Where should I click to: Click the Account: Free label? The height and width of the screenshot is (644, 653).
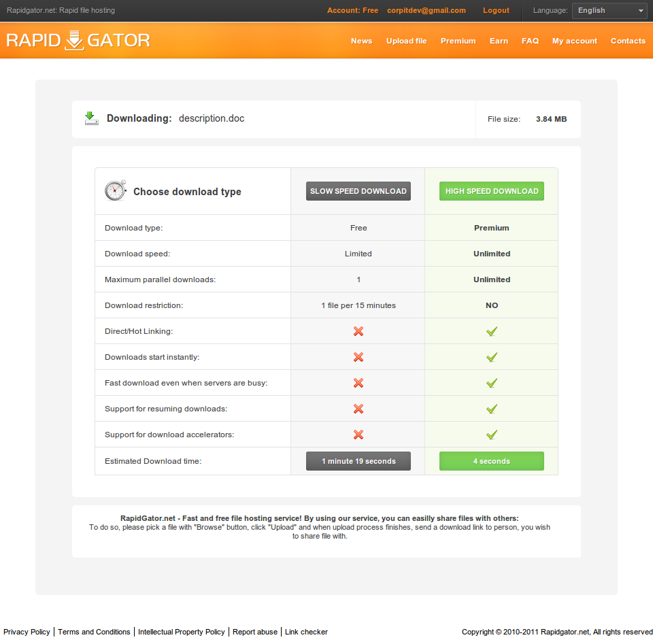pyautogui.click(x=353, y=10)
